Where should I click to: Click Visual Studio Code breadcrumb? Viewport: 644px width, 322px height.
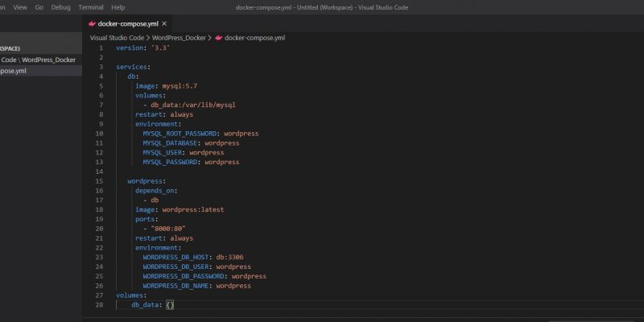pos(117,38)
